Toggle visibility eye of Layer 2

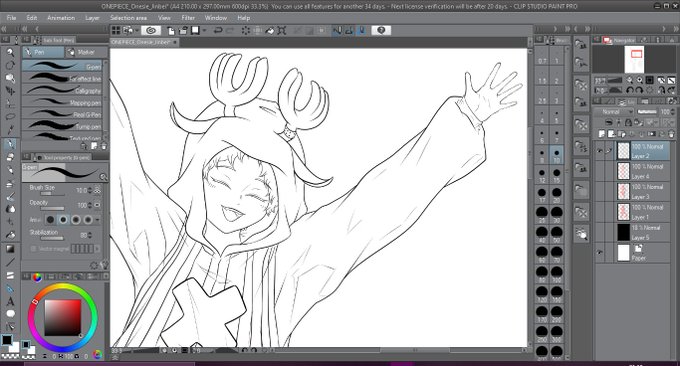click(600, 151)
